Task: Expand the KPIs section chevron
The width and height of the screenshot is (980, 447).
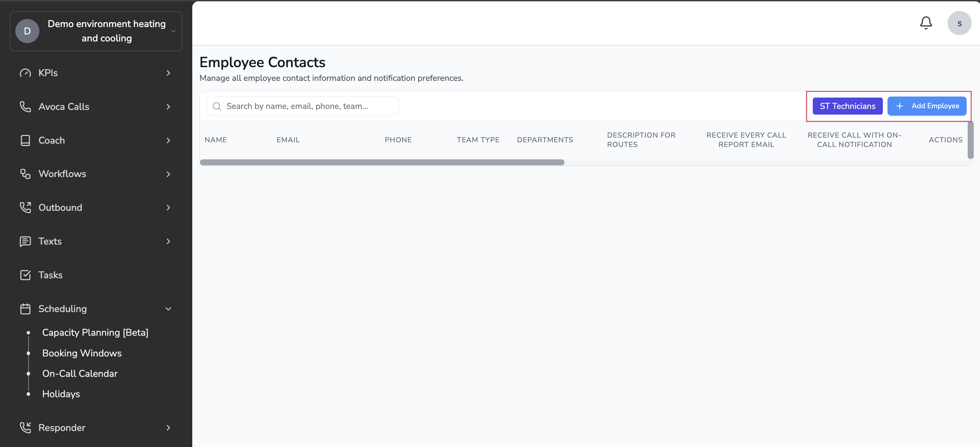Action: [x=168, y=73]
